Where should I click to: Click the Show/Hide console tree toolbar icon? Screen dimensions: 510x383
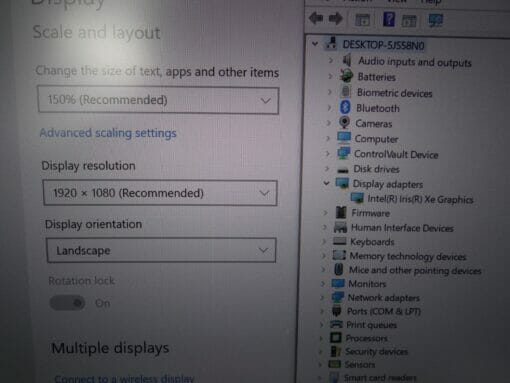pos(362,20)
